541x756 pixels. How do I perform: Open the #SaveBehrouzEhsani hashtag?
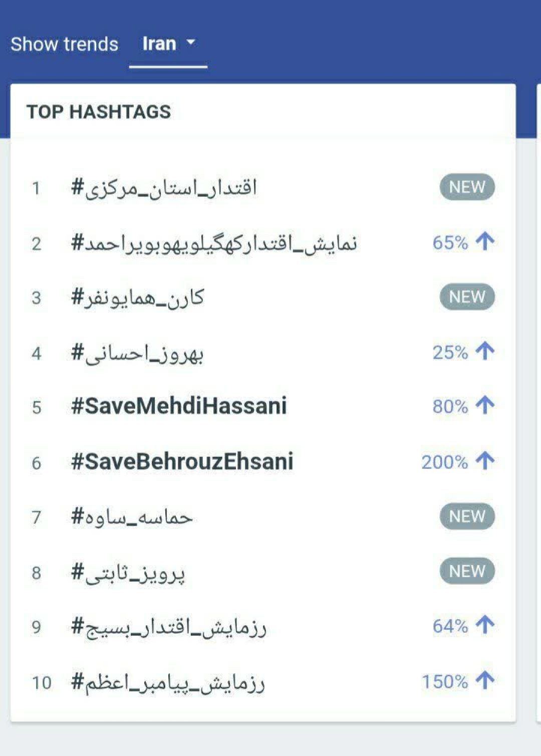[x=182, y=461]
